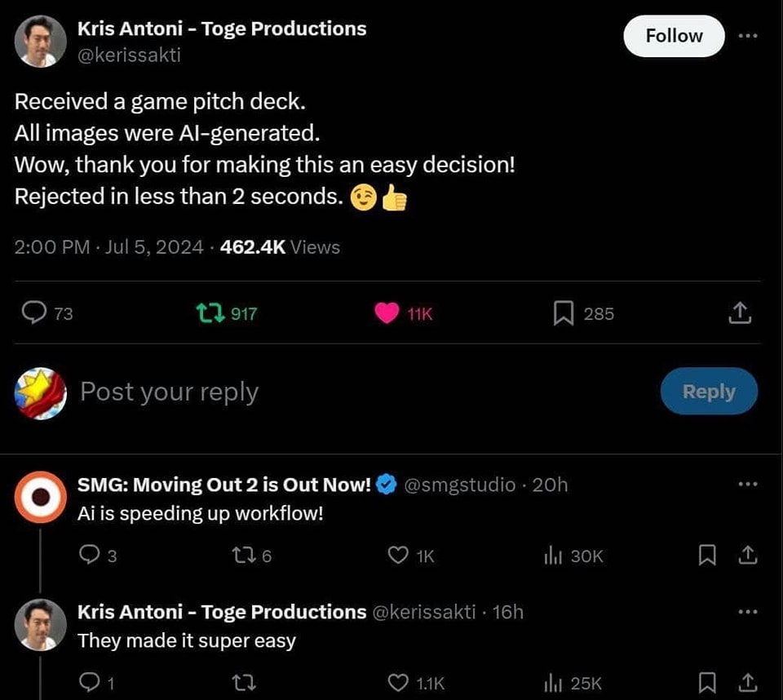Image resolution: width=783 pixels, height=700 pixels.
Task: Open more options on SMG Studio reply
Action: click(x=748, y=484)
